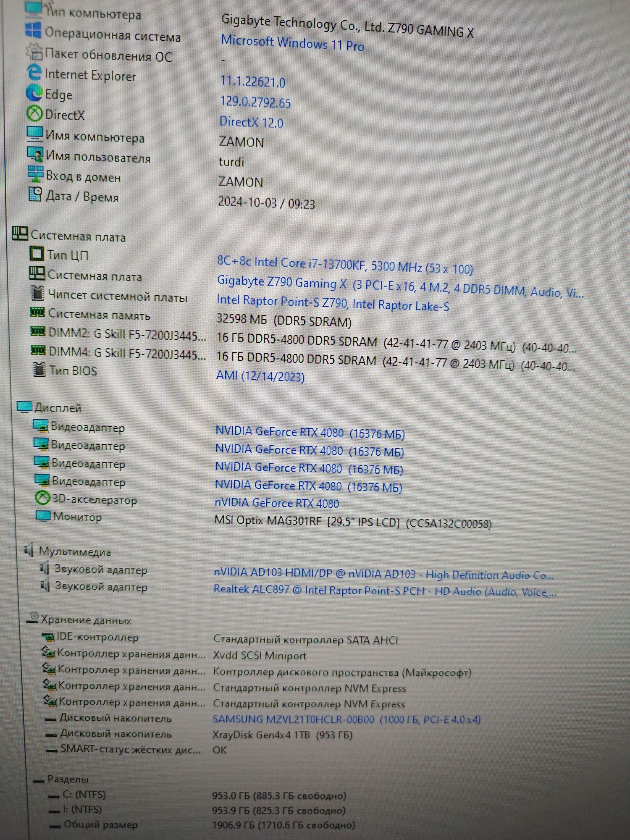Click the network icon beside Вход в домен
This screenshot has height=840, width=630.
point(36,173)
